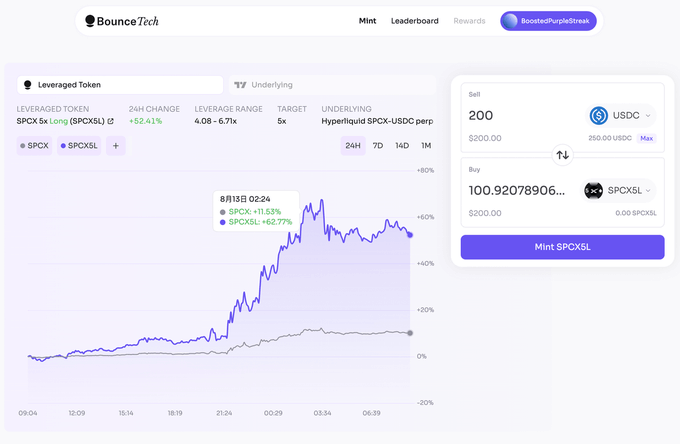The height and width of the screenshot is (444, 680).
Task: Select 7D time range
Action: click(x=378, y=146)
